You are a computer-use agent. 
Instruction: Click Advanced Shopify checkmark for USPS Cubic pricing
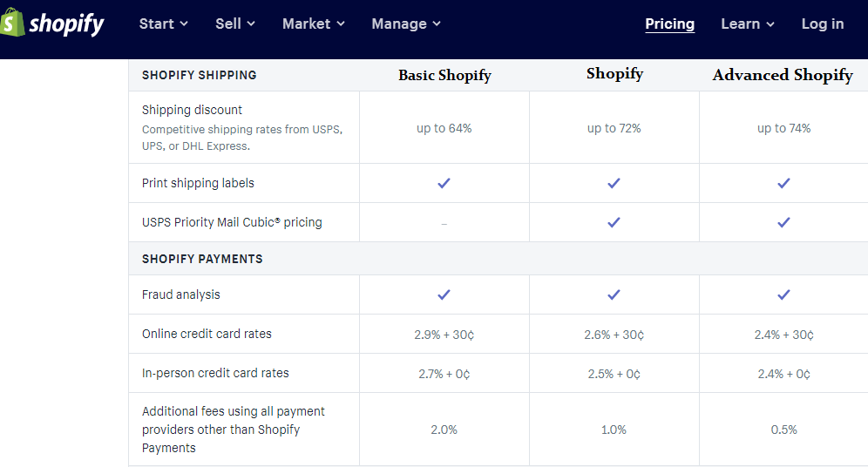(x=783, y=222)
